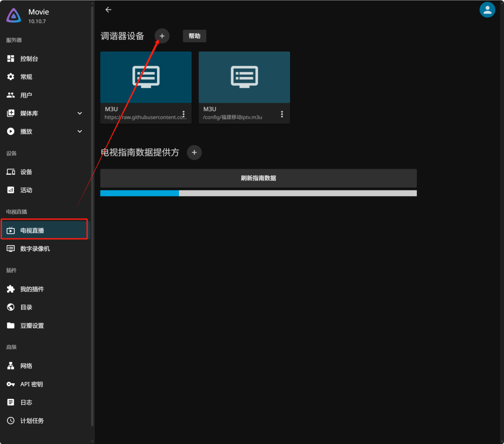Image resolution: width=504 pixels, height=444 pixels.
Task: Click the 媒体库 library icon
Action: [x=11, y=113]
